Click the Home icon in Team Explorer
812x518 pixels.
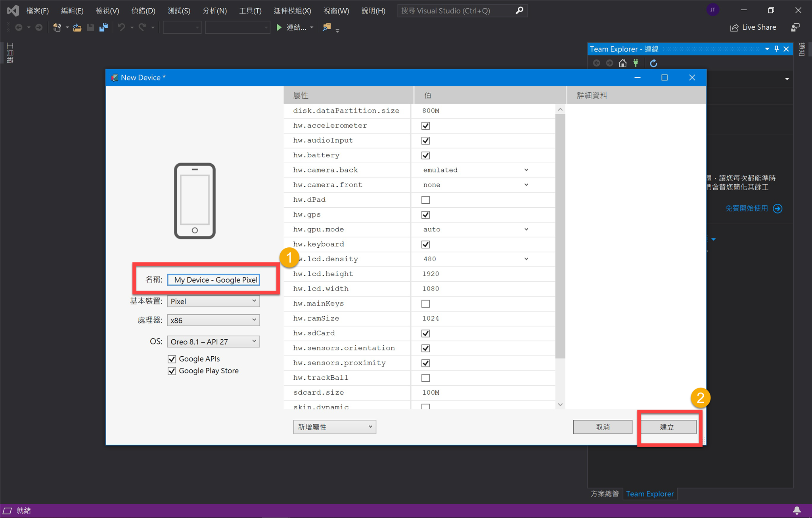(x=622, y=63)
